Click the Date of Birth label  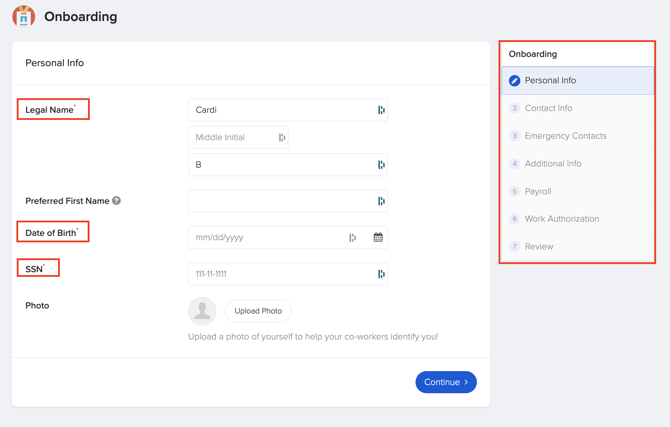[52, 233]
